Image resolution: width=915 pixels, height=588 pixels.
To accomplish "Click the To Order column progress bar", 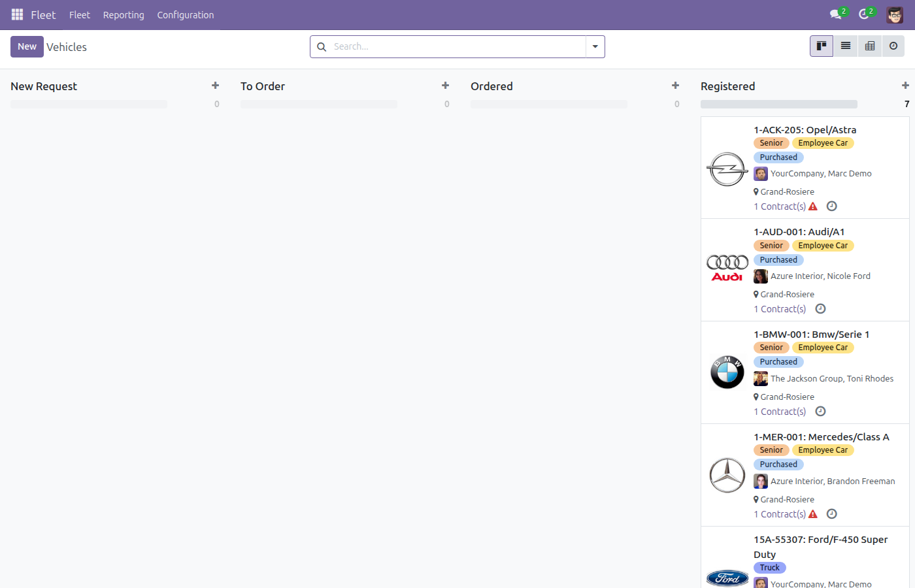I will [319, 104].
